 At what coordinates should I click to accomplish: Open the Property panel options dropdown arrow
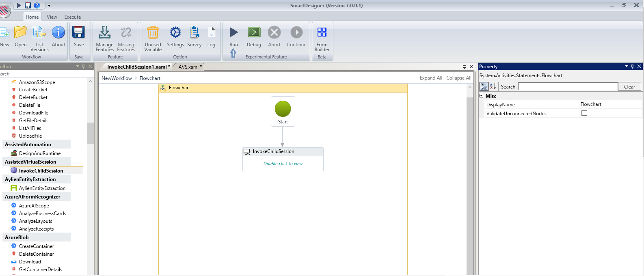626,66
